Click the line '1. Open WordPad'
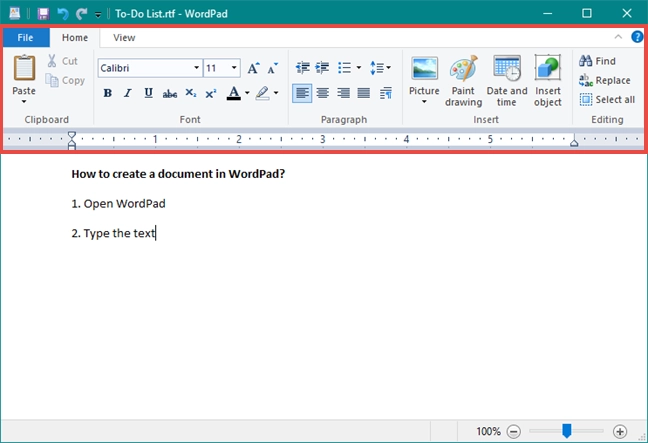This screenshot has height=443, width=648. tap(118, 203)
